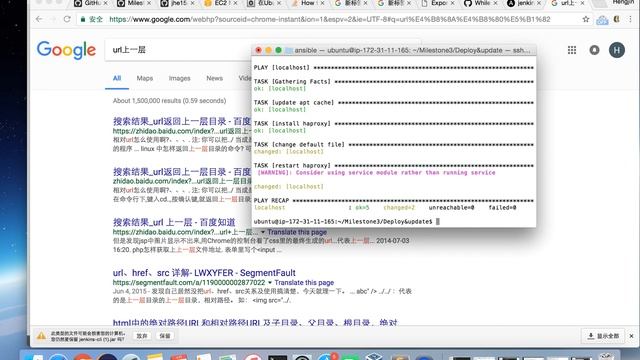Click the terminal window title bar text

[412, 50]
